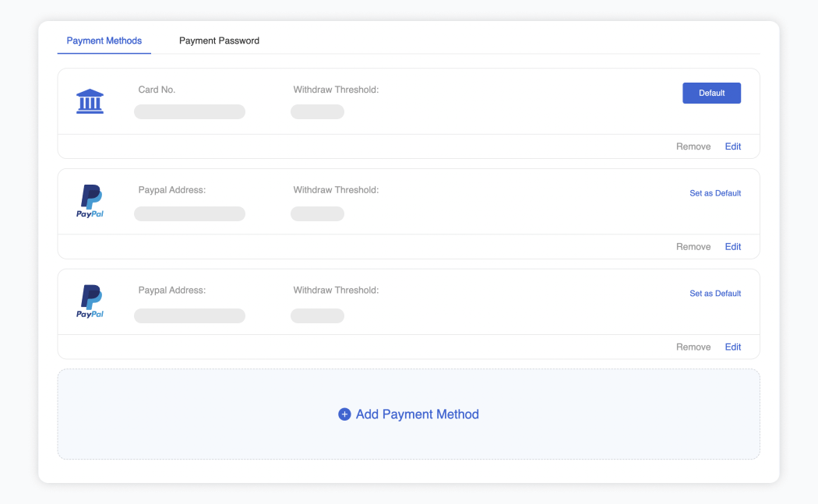The width and height of the screenshot is (818, 504).
Task: Click the second PayPal logo icon
Action: (x=90, y=301)
